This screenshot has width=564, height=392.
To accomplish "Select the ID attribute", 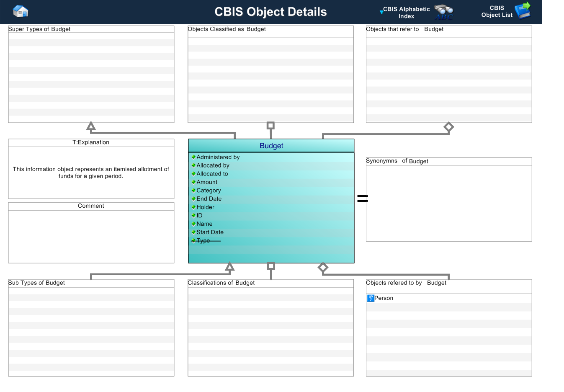I will point(199,216).
